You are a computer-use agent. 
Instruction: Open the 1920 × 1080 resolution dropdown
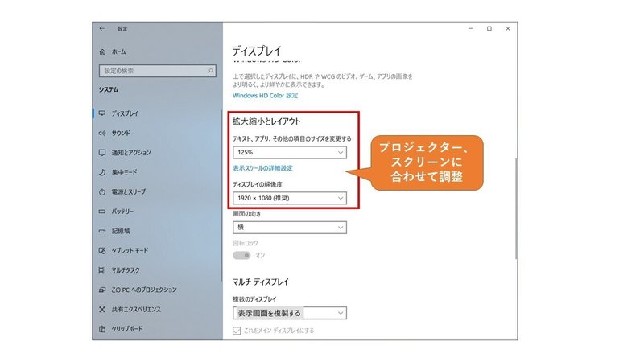290,198
